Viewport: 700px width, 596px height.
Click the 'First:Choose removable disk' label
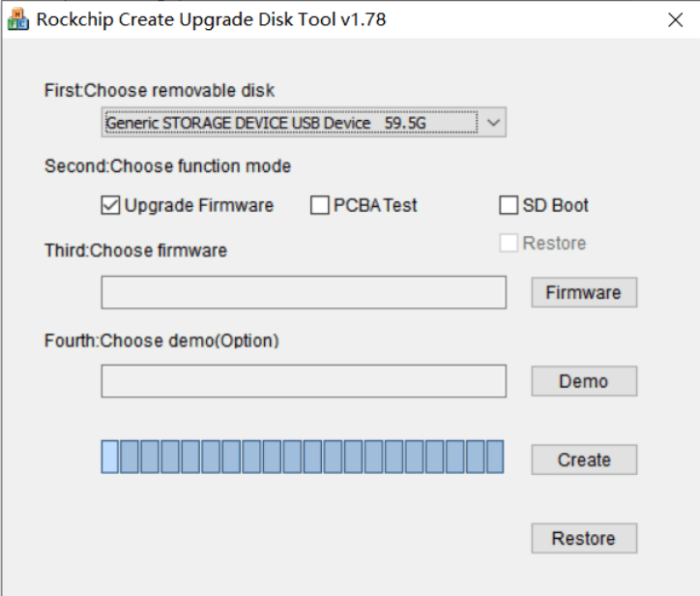160,90
